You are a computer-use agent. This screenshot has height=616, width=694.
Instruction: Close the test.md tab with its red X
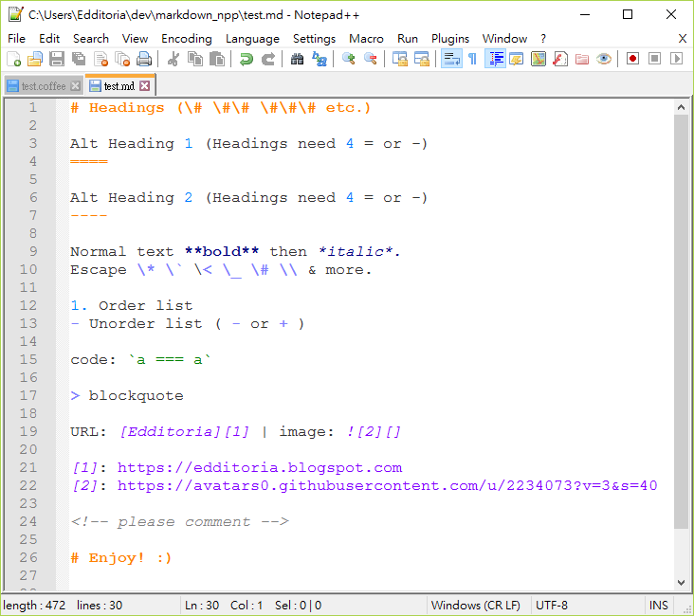145,86
